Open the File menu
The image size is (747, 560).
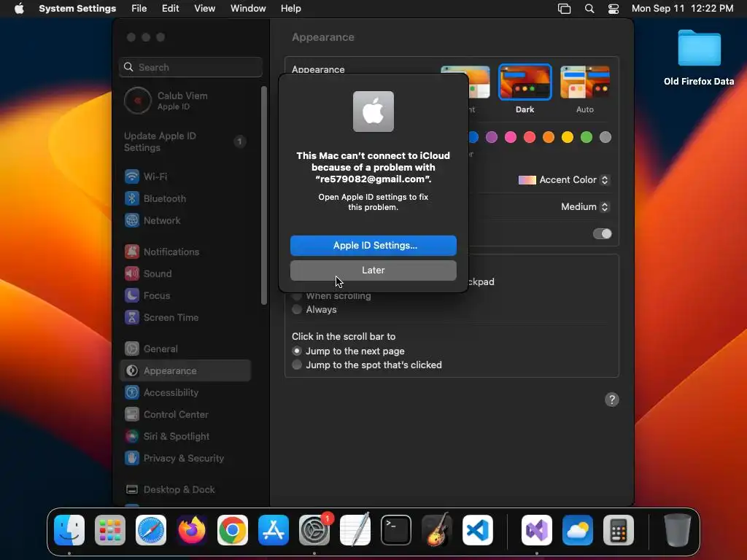(x=139, y=9)
